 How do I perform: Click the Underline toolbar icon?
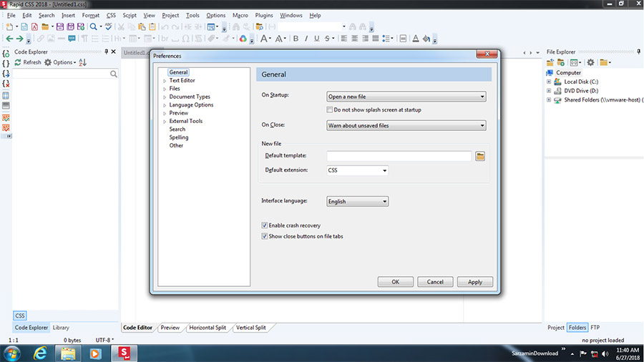click(317, 39)
